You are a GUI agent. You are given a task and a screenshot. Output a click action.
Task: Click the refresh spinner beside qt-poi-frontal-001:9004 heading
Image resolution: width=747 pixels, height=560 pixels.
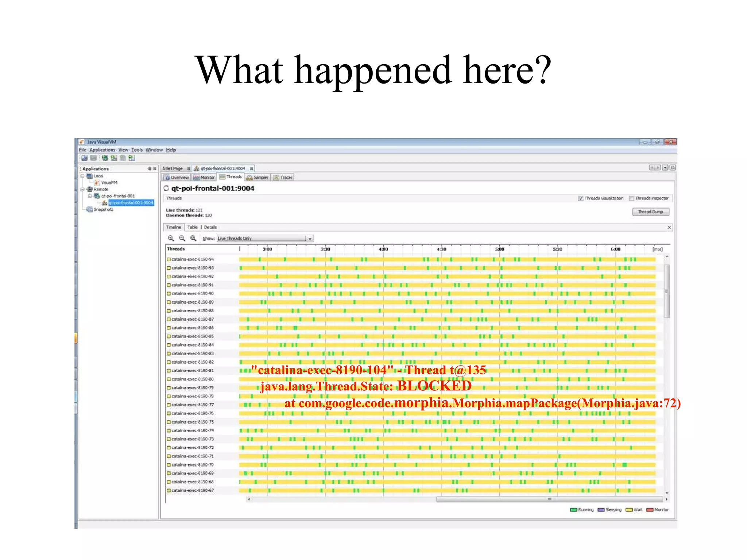[x=166, y=188]
